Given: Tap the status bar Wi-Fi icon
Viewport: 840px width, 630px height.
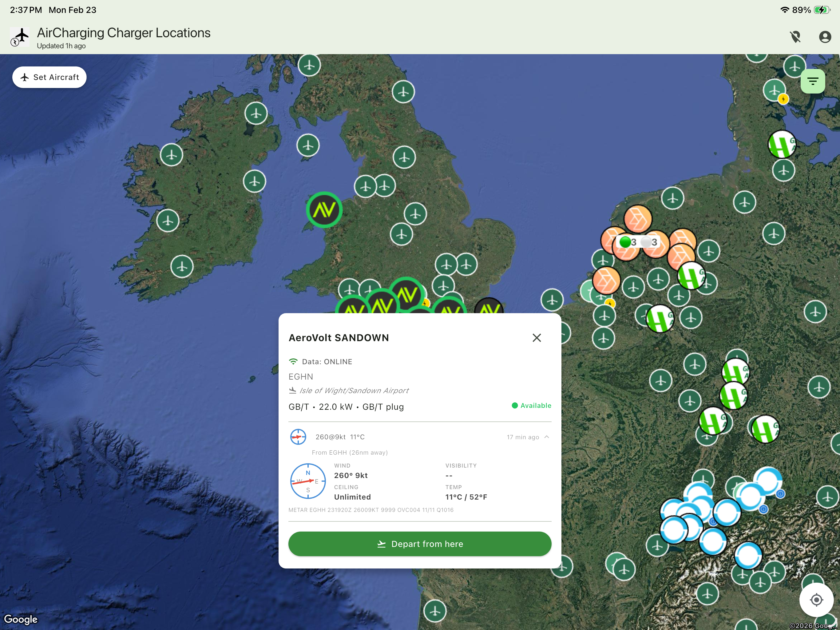Looking at the screenshot, I should (x=784, y=10).
